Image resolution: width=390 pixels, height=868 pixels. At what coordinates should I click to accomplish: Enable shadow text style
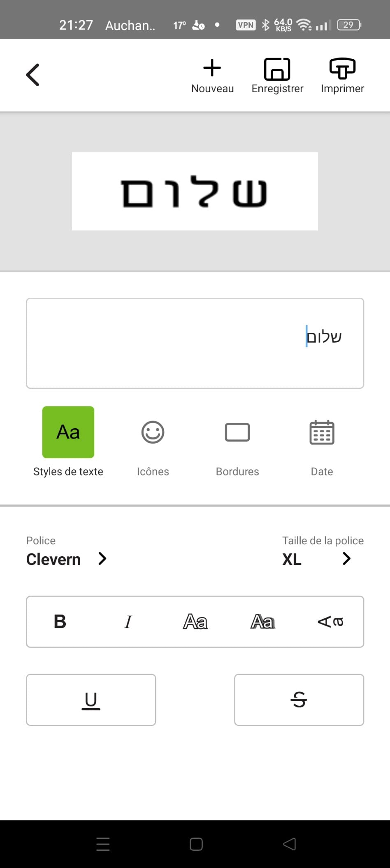263,621
